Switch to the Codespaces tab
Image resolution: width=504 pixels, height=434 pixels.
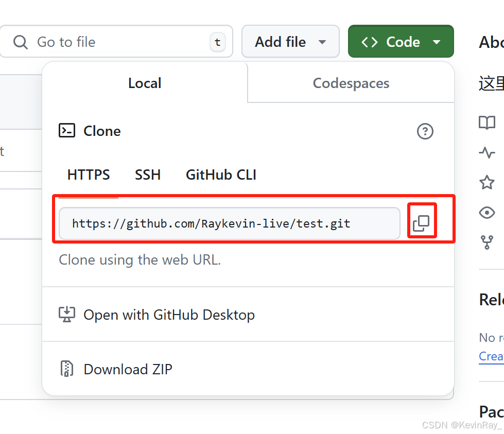tap(351, 83)
